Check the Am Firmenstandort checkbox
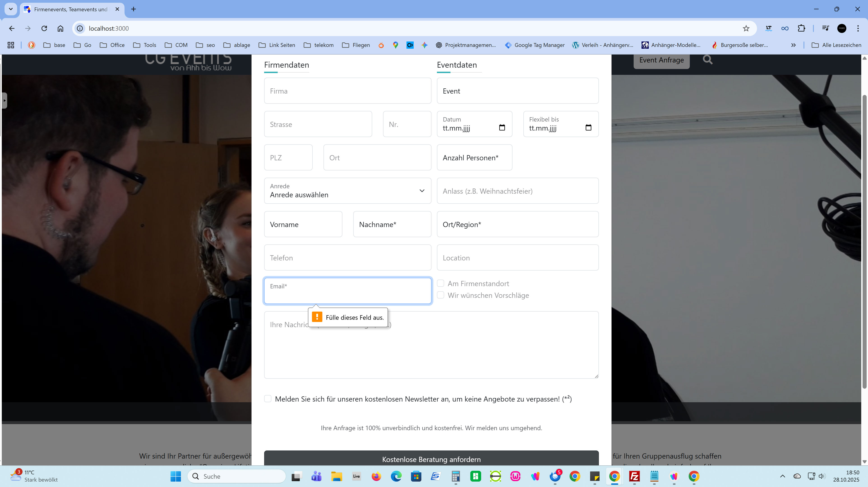868x487 pixels. (x=440, y=283)
